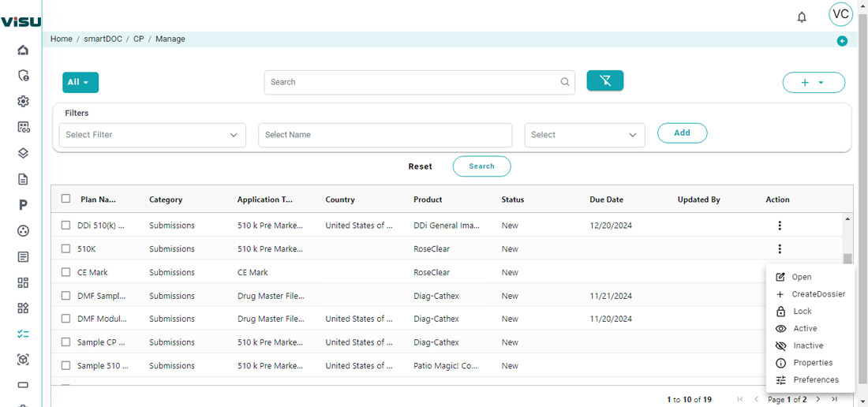The height and width of the screenshot is (407, 868).
Task: Check the CE Mark row checkbox
Action: [66, 272]
